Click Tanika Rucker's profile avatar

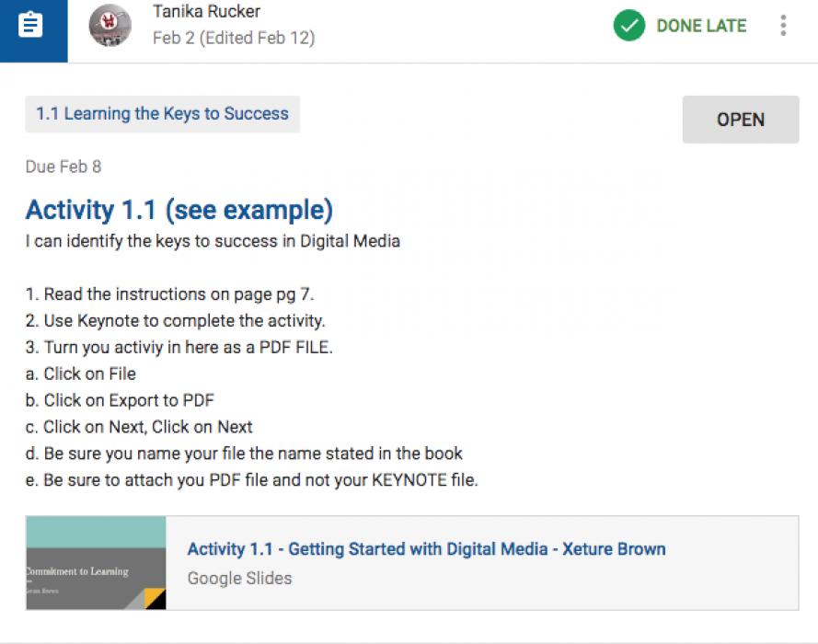click(x=109, y=26)
